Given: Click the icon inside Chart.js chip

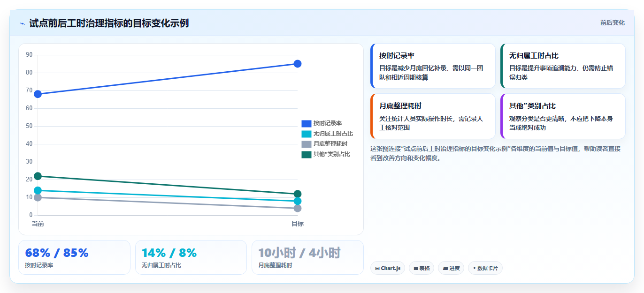Looking at the screenshot, I should [x=377, y=269].
